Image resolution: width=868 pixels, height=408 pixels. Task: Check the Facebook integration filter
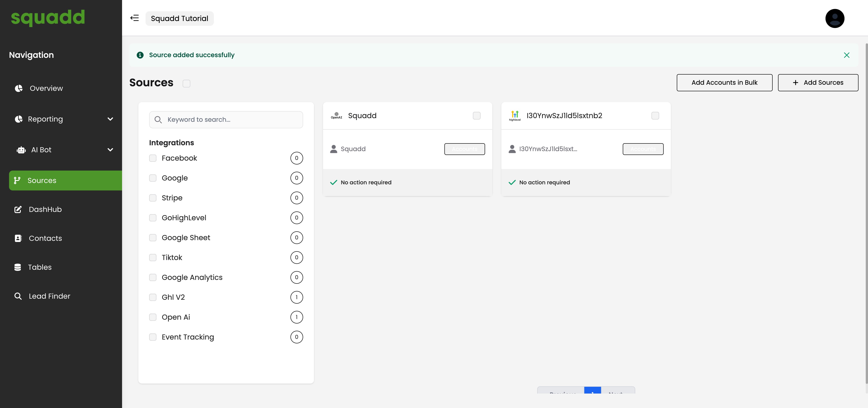coord(153,158)
